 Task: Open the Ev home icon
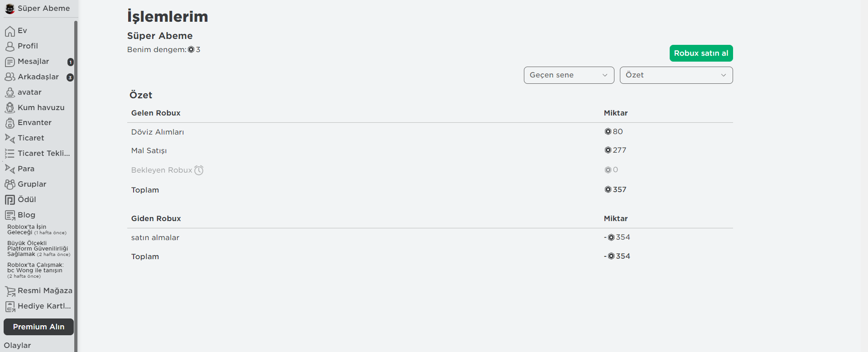[x=10, y=31]
